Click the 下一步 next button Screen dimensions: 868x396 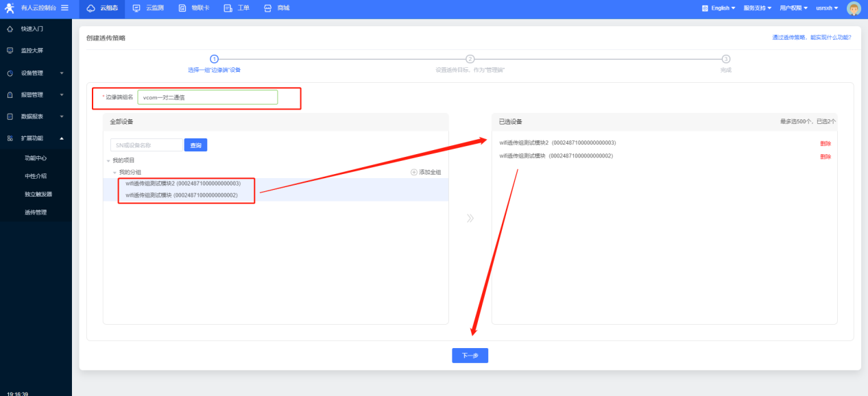coord(470,356)
